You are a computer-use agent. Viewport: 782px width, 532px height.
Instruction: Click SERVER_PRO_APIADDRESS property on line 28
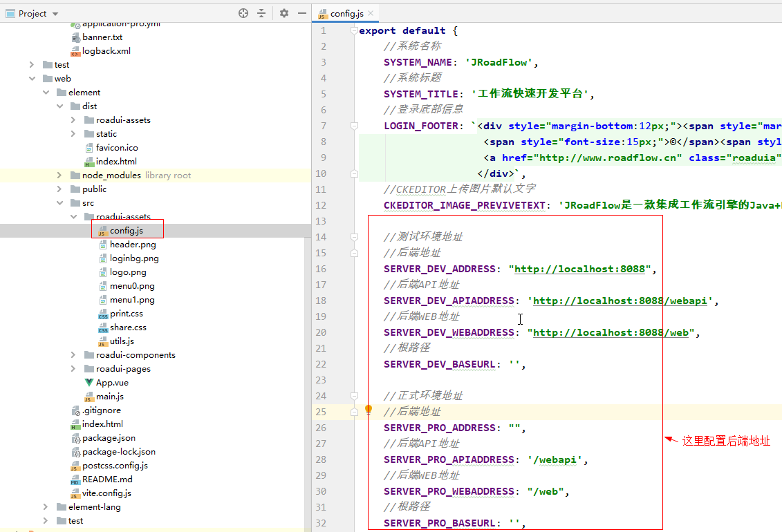[449, 460]
